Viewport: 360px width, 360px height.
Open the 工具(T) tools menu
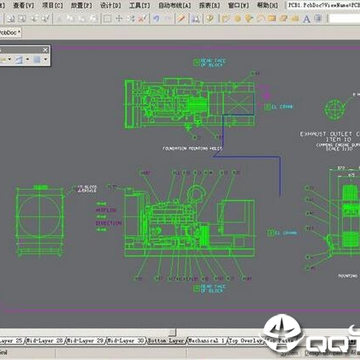[139, 5]
